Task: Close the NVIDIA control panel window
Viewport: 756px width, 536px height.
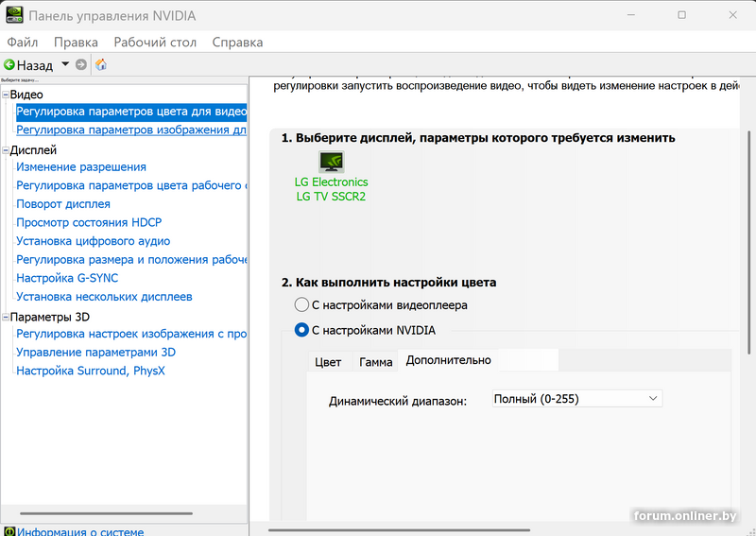Action: 733,15
